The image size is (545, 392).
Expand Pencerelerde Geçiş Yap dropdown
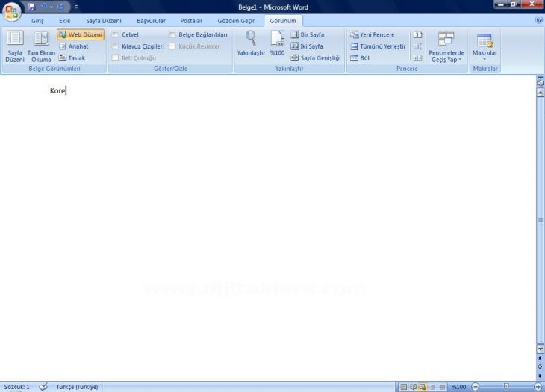[x=446, y=47]
